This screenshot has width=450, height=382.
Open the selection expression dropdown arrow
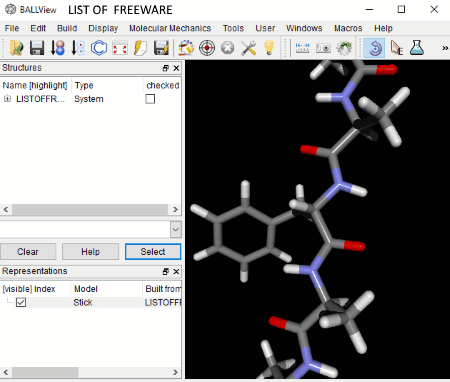click(x=176, y=229)
